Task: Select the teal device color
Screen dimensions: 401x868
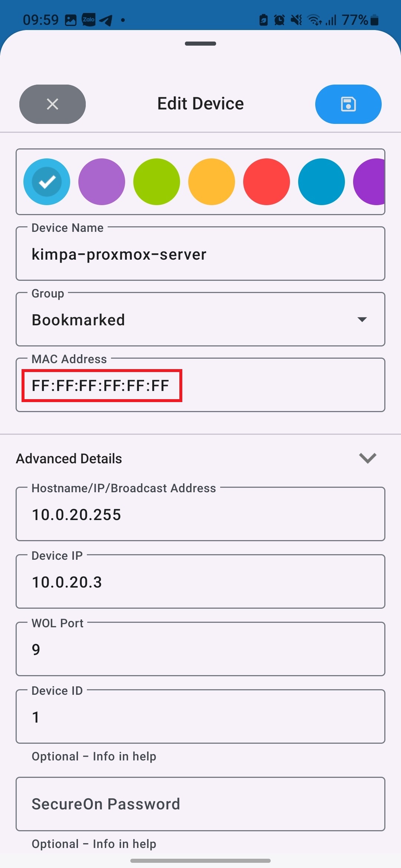Action: [x=321, y=181]
